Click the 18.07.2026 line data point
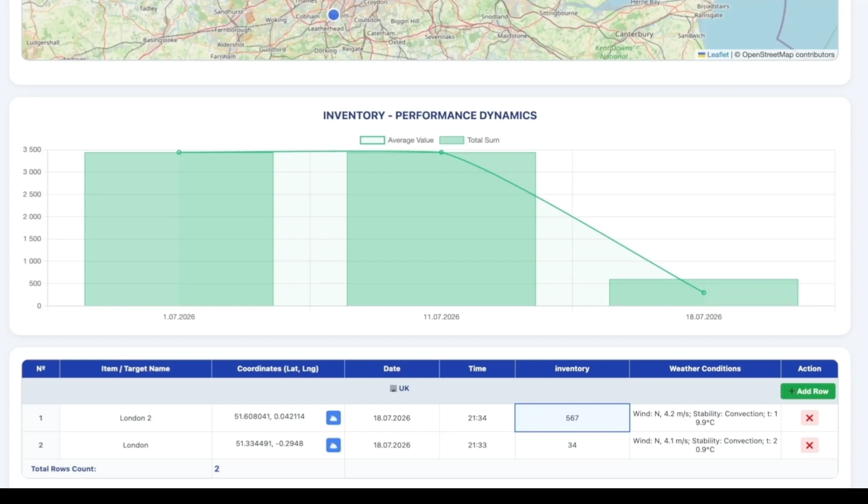This screenshot has width=868, height=504. [x=704, y=293]
